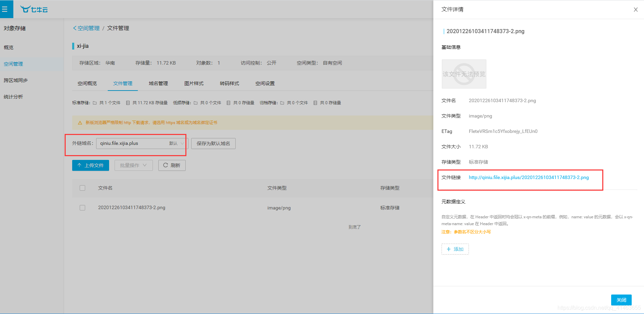Click the refresh icon in the 刷新 button

pyautogui.click(x=166, y=165)
